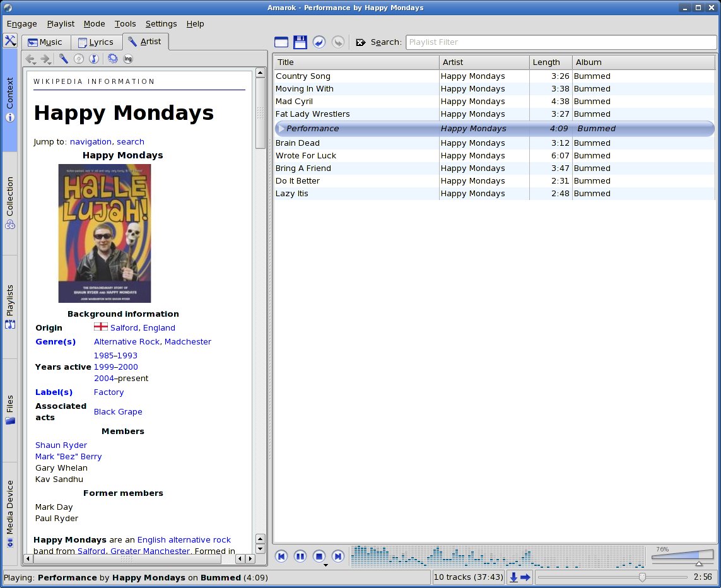Open the Help menu
The width and height of the screenshot is (721, 588).
[195, 24]
